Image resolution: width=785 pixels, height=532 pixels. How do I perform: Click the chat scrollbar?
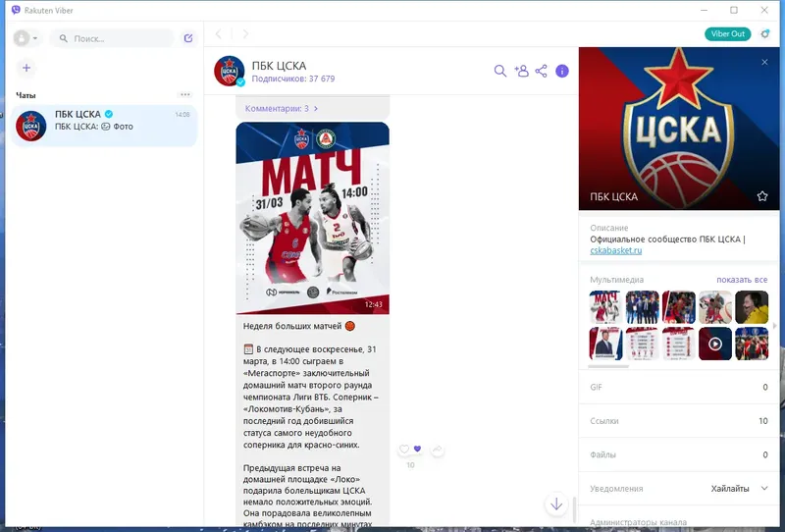pyautogui.click(x=574, y=509)
